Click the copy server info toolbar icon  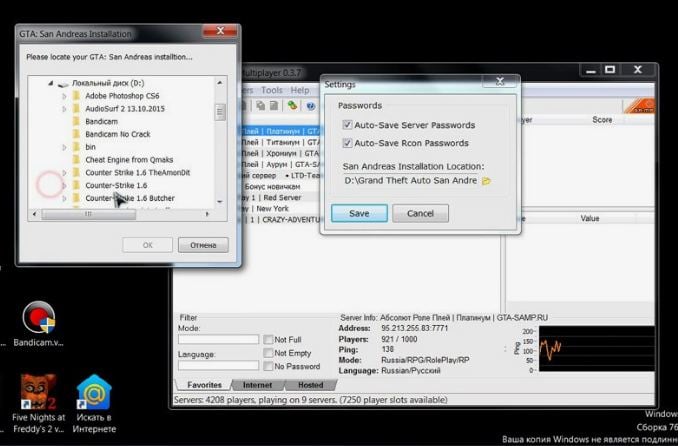coord(260,106)
